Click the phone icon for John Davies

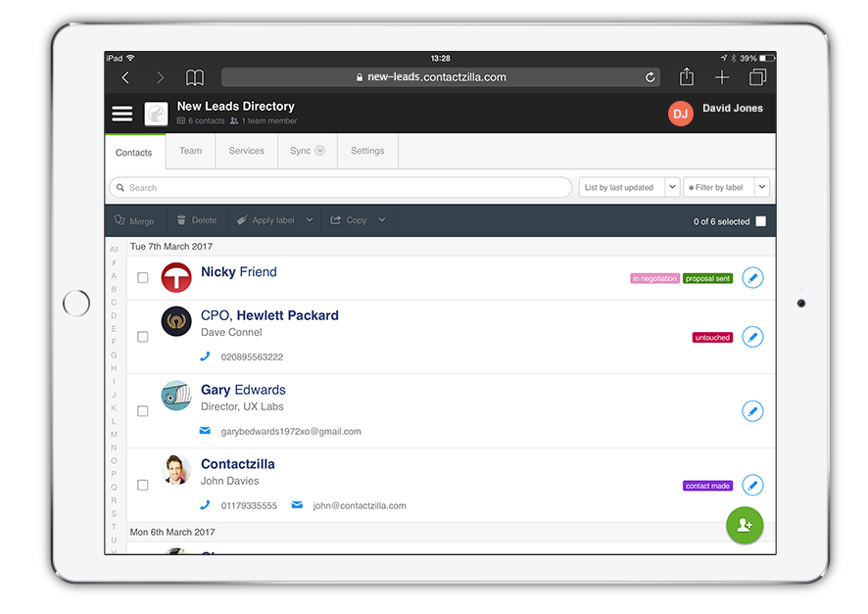(205, 505)
